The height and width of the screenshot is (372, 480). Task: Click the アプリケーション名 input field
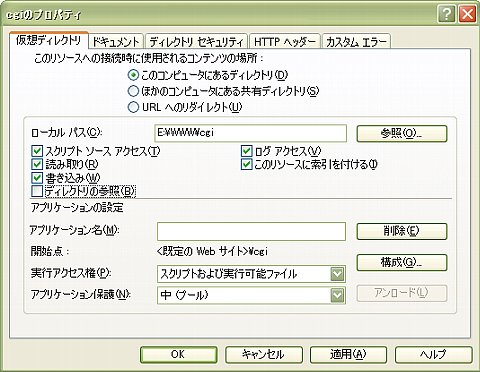click(251, 231)
